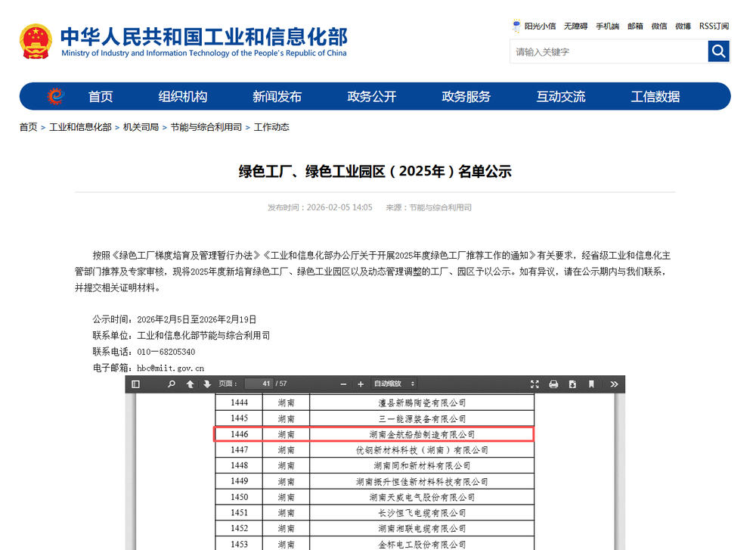Zoom out the PDF with minus
Screen dimensions: 756x550
pos(343,384)
